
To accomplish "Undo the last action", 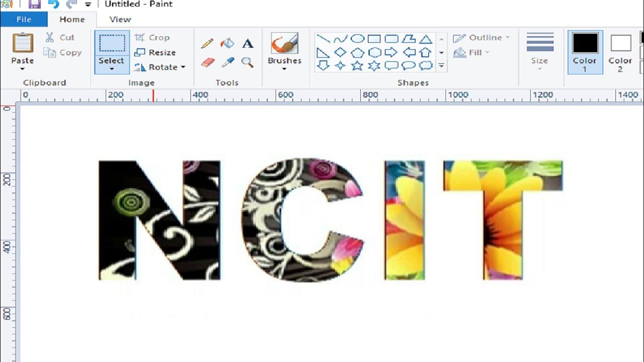I will (53, 4).
